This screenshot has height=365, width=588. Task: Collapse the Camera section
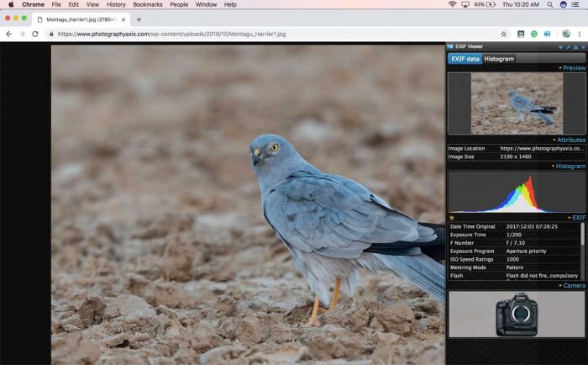coord(572,286)
